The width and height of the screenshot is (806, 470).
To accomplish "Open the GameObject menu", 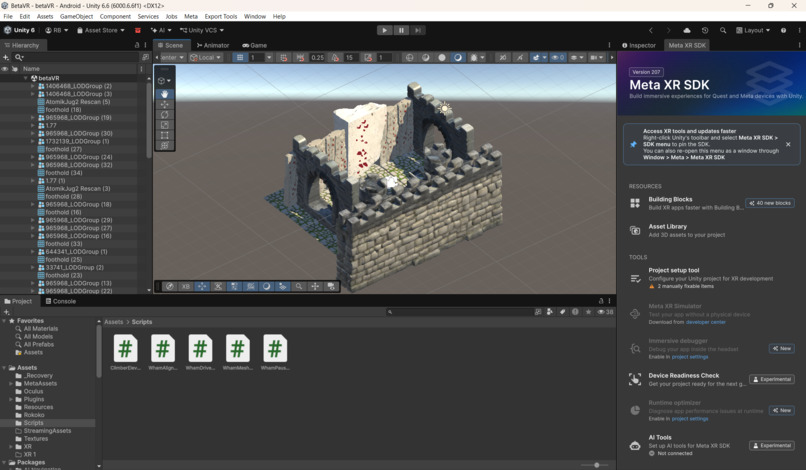I will pyautogui.click(x=76, y=16).
